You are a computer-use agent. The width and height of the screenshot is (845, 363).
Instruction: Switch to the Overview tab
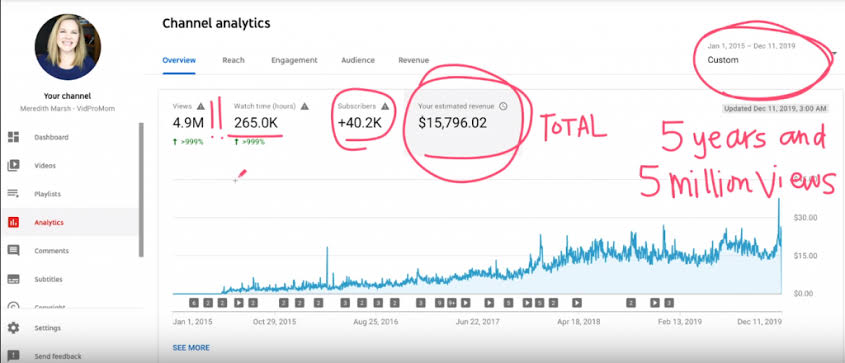pos(179,60)
